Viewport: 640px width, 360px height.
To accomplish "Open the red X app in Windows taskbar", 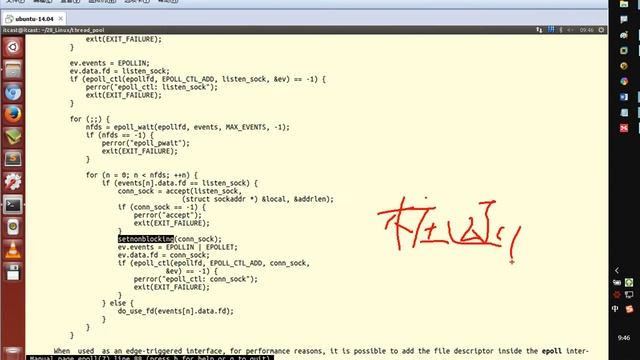I will pyautogui.click(x=624, y=128).
